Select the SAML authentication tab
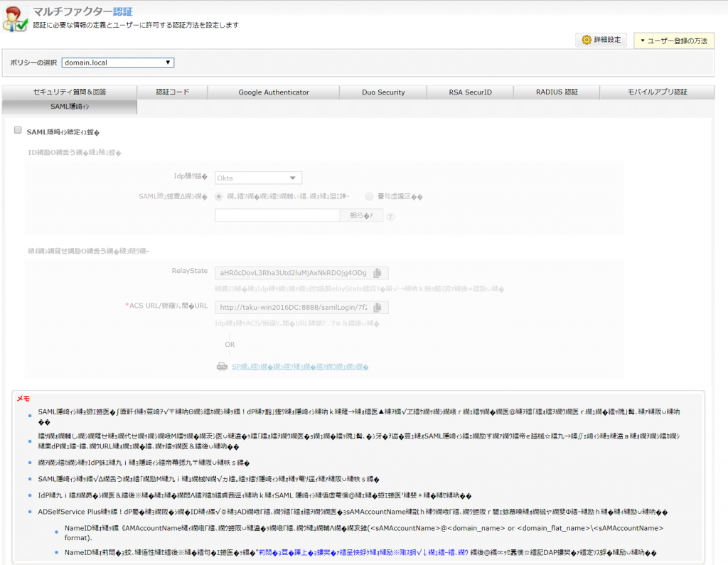 [70, 107]
